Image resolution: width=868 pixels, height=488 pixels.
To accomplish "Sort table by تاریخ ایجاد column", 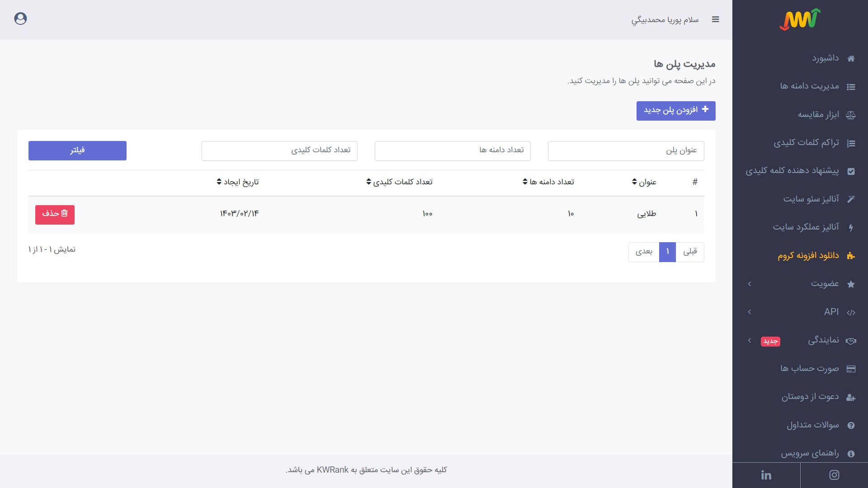I will [x=238, y=182].
